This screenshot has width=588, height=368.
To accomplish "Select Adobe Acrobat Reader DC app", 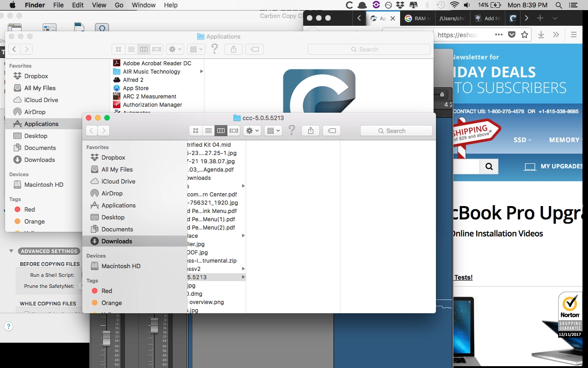I will coord(157,63).
